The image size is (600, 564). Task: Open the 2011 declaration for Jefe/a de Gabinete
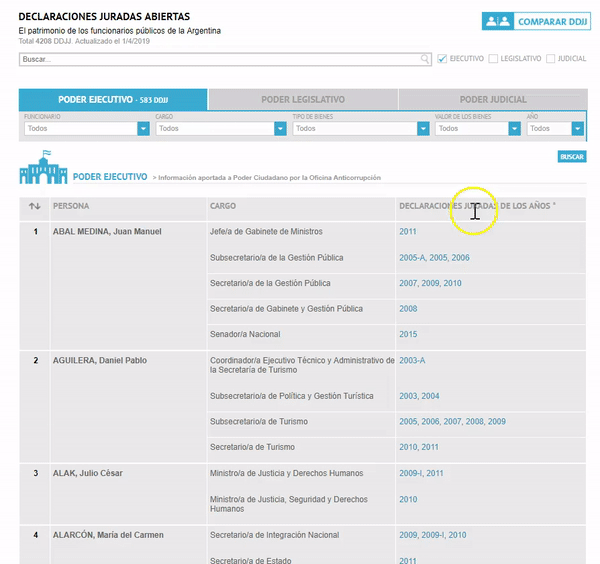coord(408,232)
